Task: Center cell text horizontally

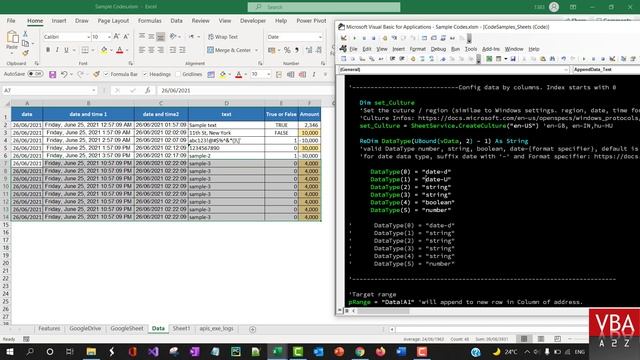Action: [151, 50]
